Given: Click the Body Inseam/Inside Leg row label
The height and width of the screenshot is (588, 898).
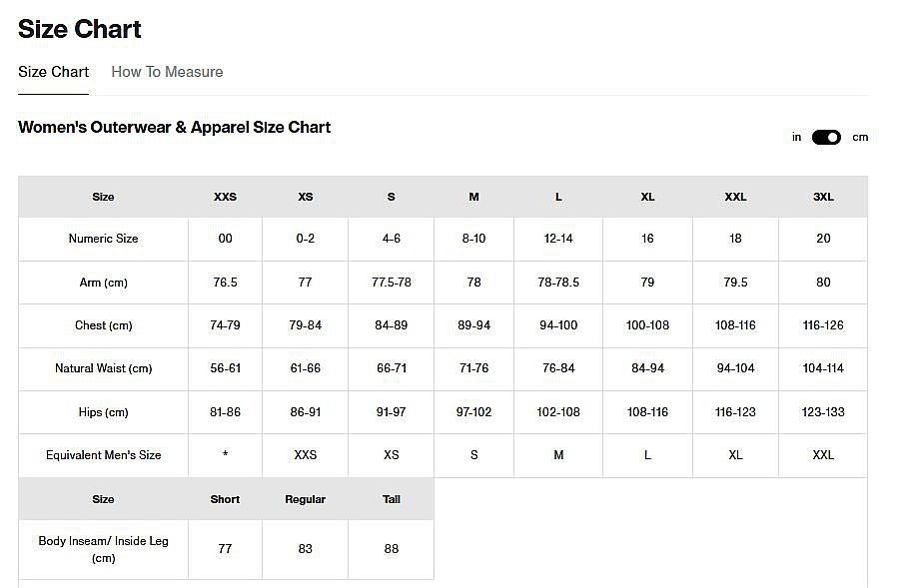Looking at the screenshot, I should point(103,549).
